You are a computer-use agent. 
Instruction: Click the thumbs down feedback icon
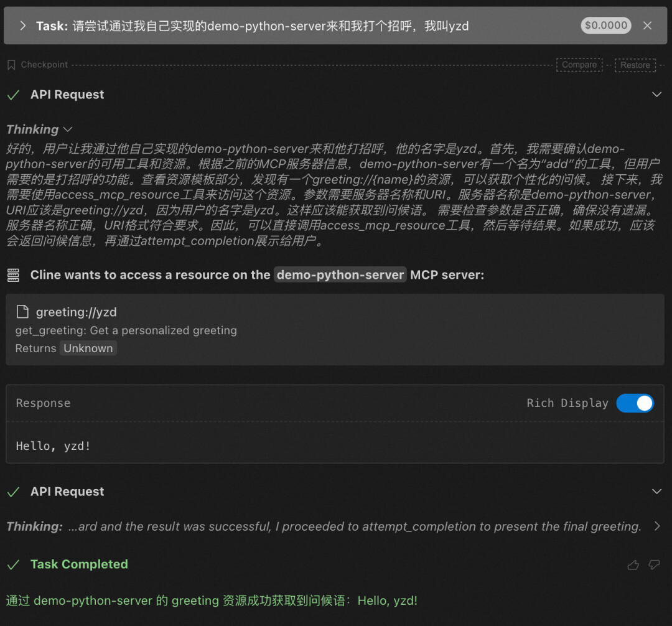tap(654, 565)
